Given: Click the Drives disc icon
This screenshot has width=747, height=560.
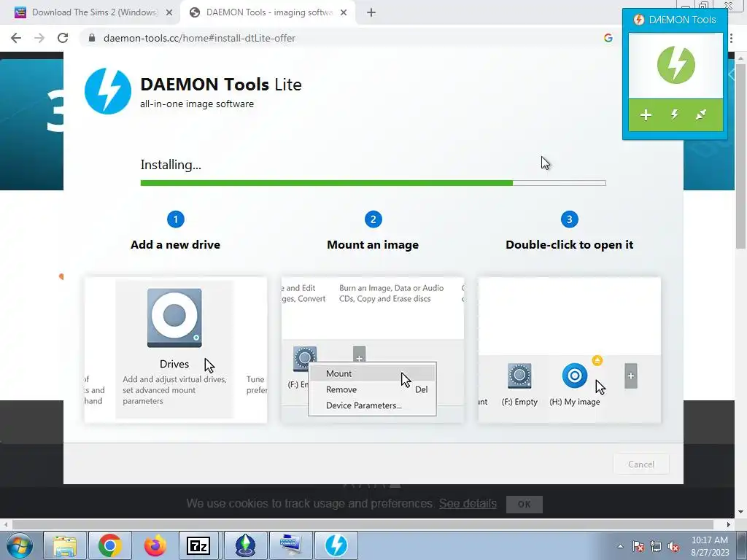Looking at the screenshot, I should (x=174, y=318).
